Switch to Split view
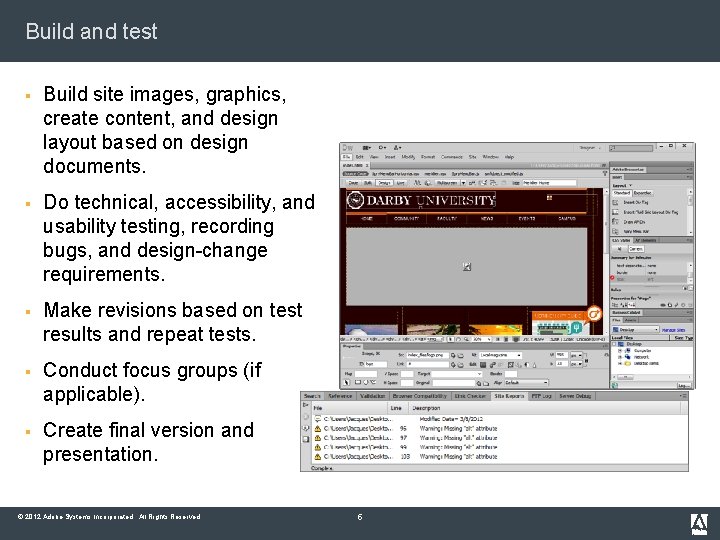This screenshot has width=720, height=540. 368,183
